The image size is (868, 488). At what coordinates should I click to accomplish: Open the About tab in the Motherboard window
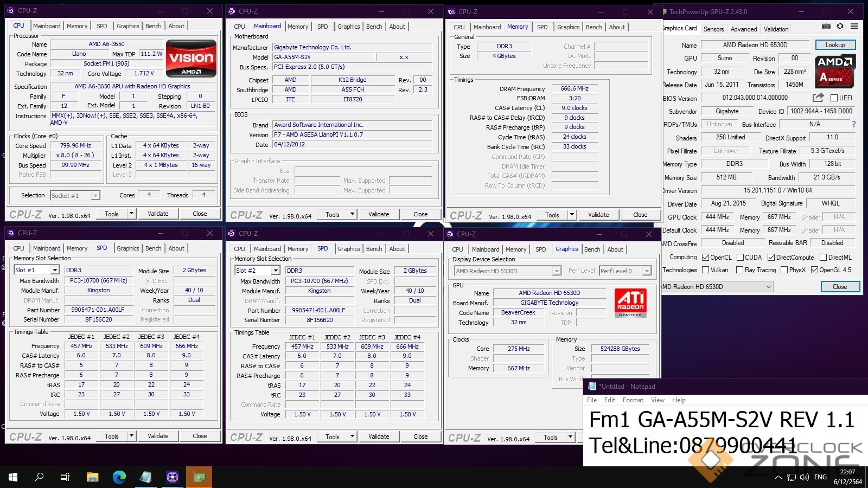[x=397, y=27]
